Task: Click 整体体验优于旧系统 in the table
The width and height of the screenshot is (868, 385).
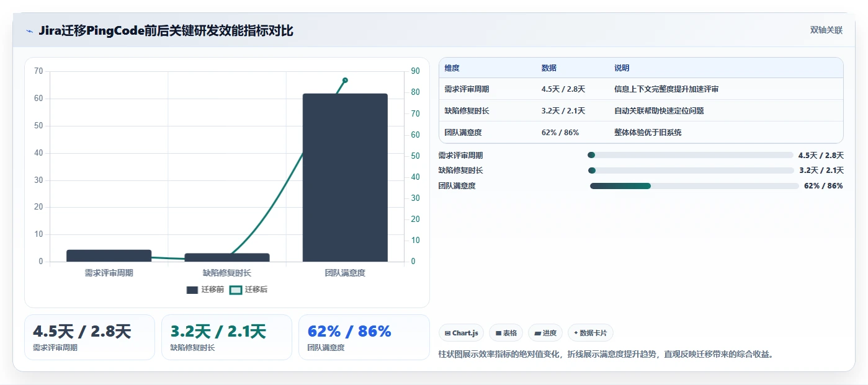Action: pyautogui.click(x=648, y=133)
